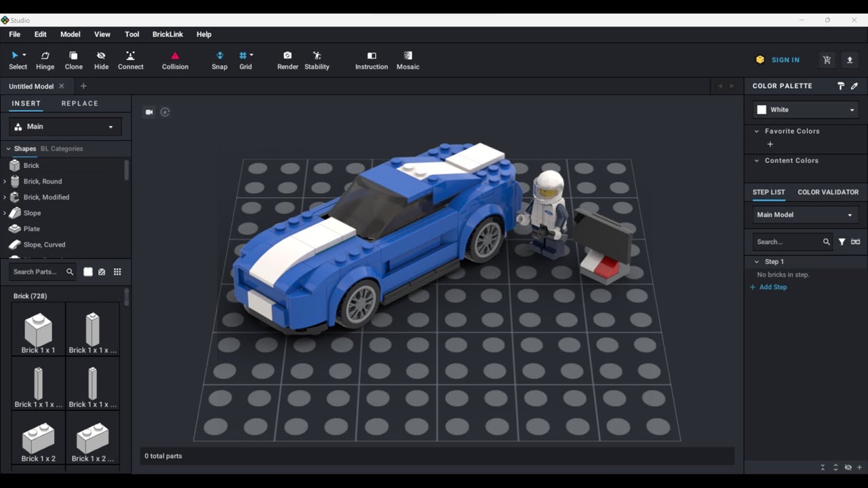Open the Mosaic tool

pos(408,60)
